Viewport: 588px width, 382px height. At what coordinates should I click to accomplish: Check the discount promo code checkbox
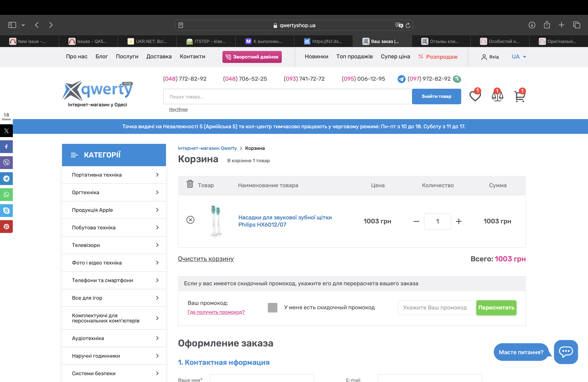(x=272, y=307)
